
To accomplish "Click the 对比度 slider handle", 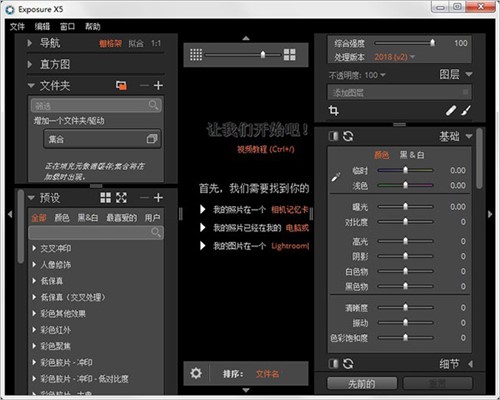I will [405, 221].
